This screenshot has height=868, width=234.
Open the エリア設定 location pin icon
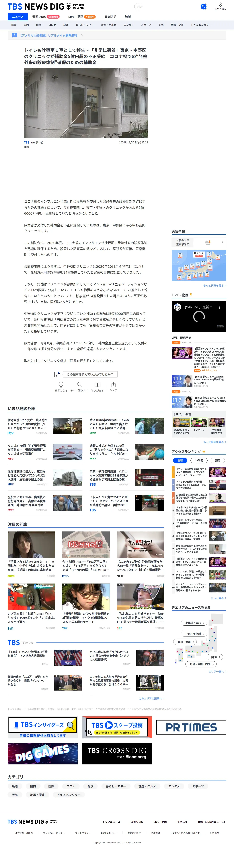coord(220,5)
